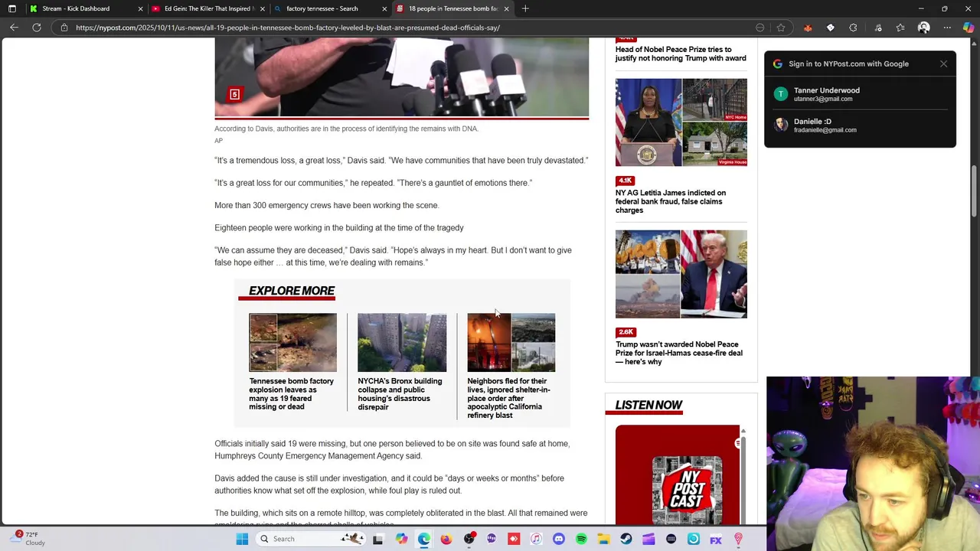The height and width of the screenshot is (551, 980).
Task: Close the Kick Dashboard tab
Action: tap(140, 8)
